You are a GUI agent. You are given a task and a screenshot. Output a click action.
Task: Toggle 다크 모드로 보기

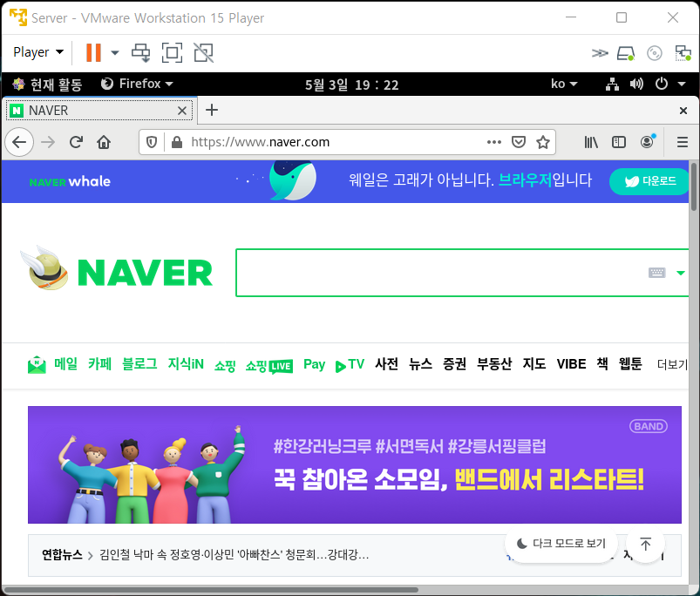(561, 544)
